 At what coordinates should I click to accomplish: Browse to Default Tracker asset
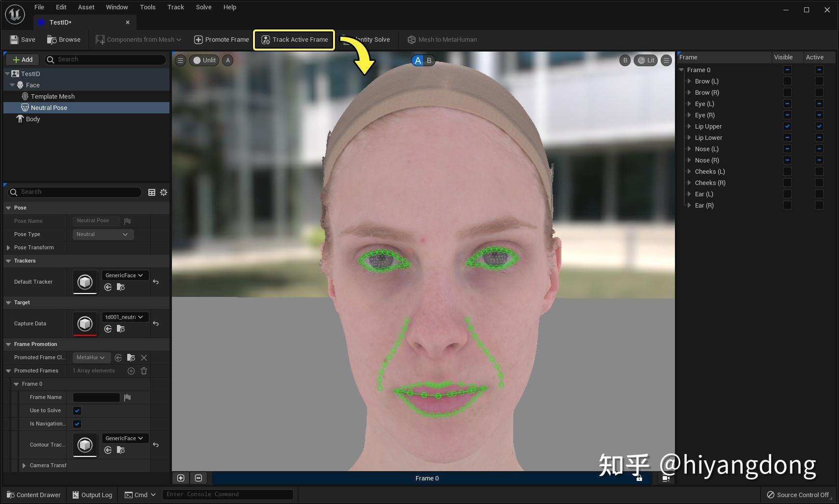click(121, 287)
